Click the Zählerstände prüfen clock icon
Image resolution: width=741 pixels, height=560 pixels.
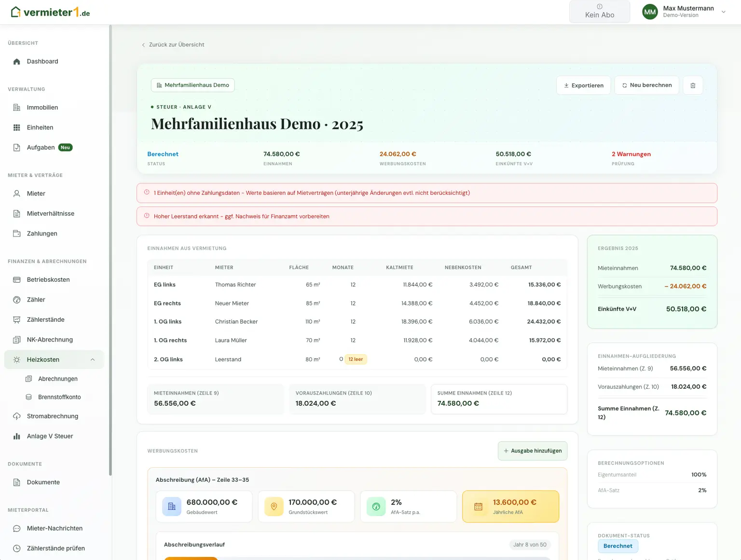[x=17, y=548]
